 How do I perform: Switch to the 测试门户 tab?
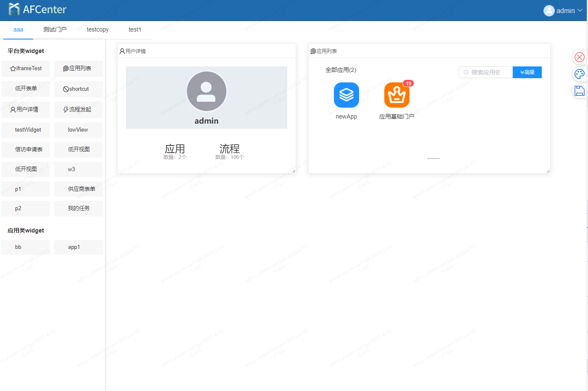click(55, 29)
